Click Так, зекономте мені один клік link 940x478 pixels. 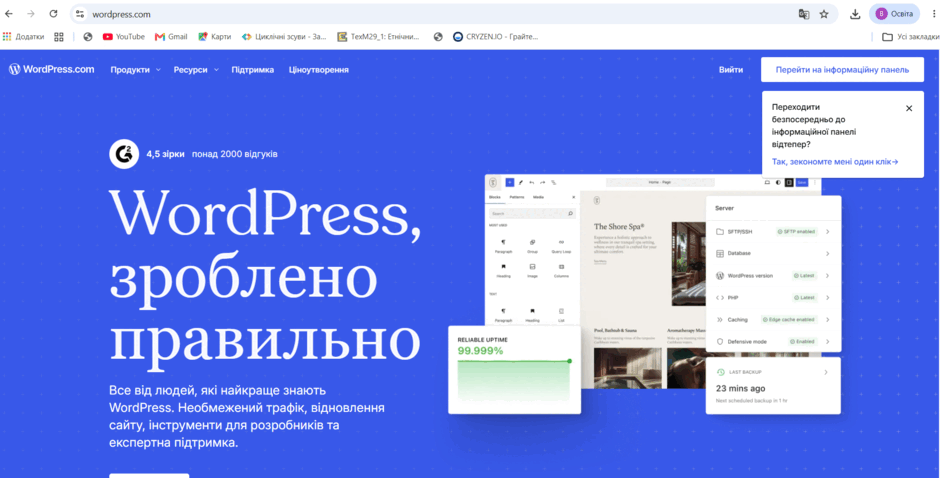tap(835, 161)
